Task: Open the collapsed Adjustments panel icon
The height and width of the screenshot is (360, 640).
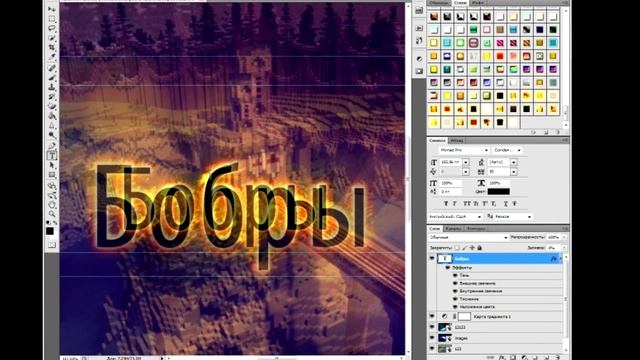Action: pyautogui.click(x=419, y=59)
